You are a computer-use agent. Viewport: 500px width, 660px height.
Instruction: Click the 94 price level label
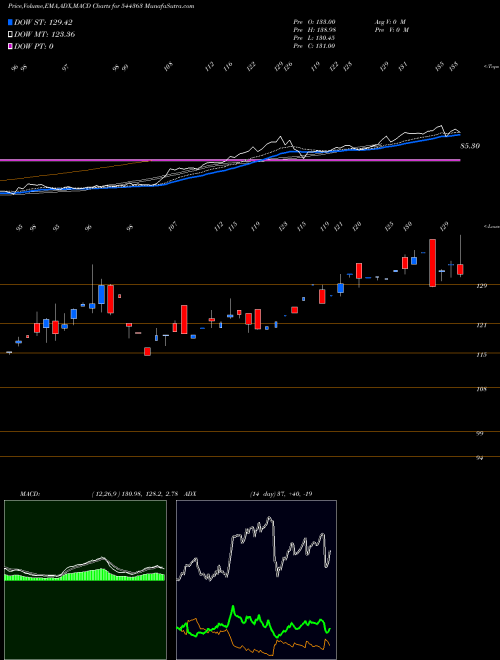(479, 458)
